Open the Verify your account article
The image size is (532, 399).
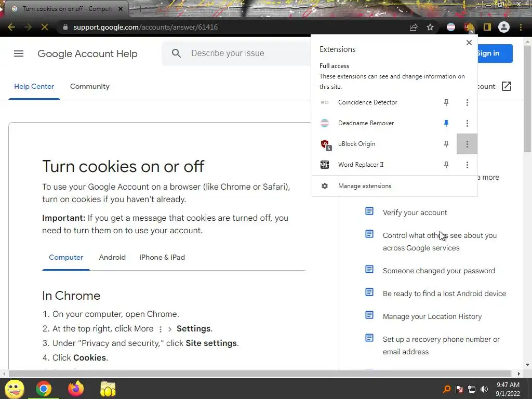415,212
